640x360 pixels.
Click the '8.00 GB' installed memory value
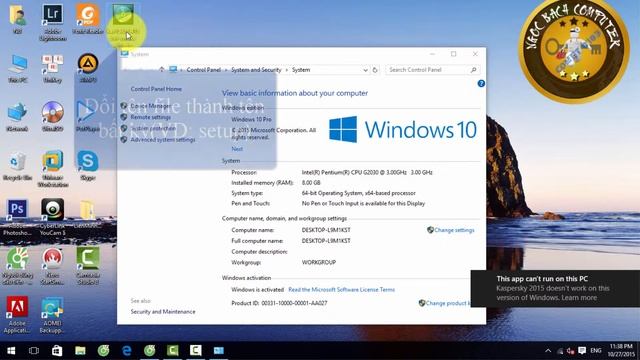(311, 182)
